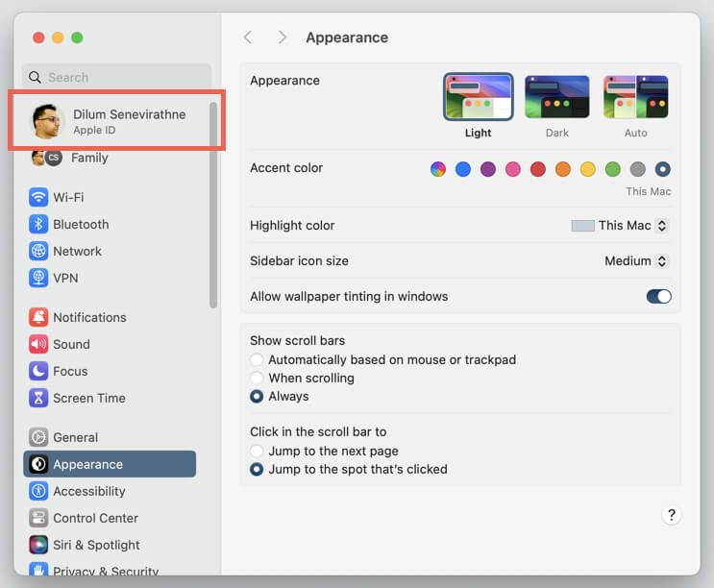Click the sidebar vertical scrollbar
Image resolution: width=714 pixels, height=588 pixels.
213,206
